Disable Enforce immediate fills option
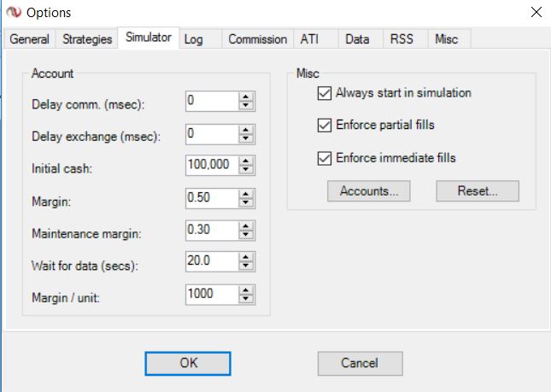This screenshot has height=392, width=551. (x=324, y=157)
